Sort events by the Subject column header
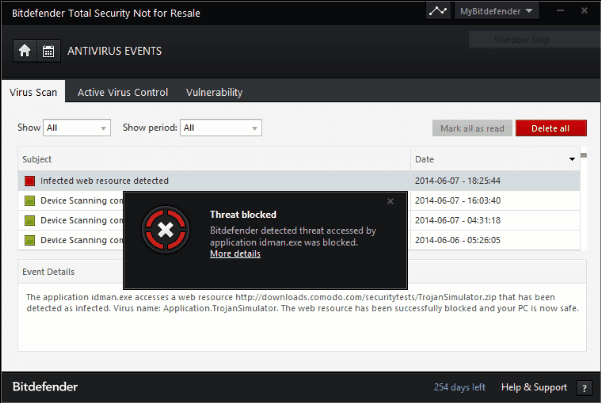The image size is (601, 403). pyautogui.click(x=214, y=159)
